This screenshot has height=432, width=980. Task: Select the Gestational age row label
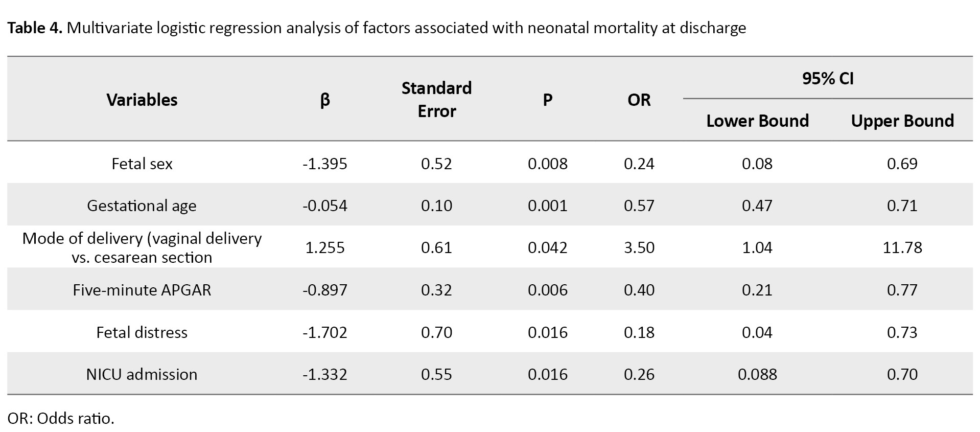142,206
